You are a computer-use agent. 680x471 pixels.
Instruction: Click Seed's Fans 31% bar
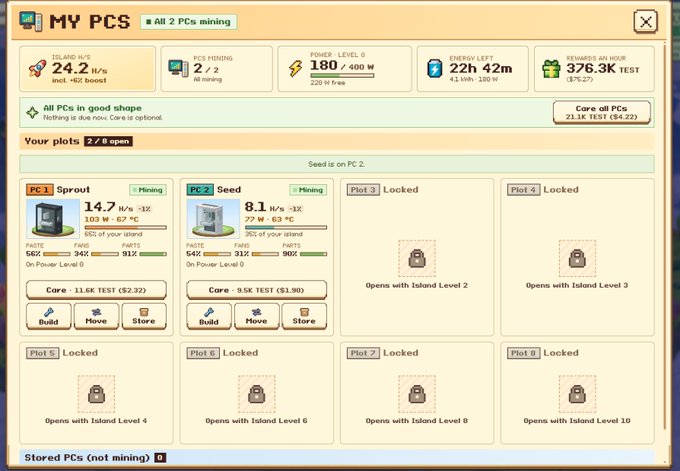click(x=265, y=254)
